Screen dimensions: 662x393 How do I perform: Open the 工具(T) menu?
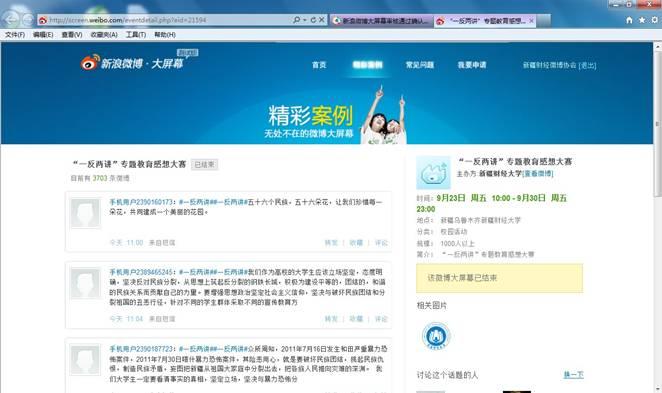tap(136, 35)
